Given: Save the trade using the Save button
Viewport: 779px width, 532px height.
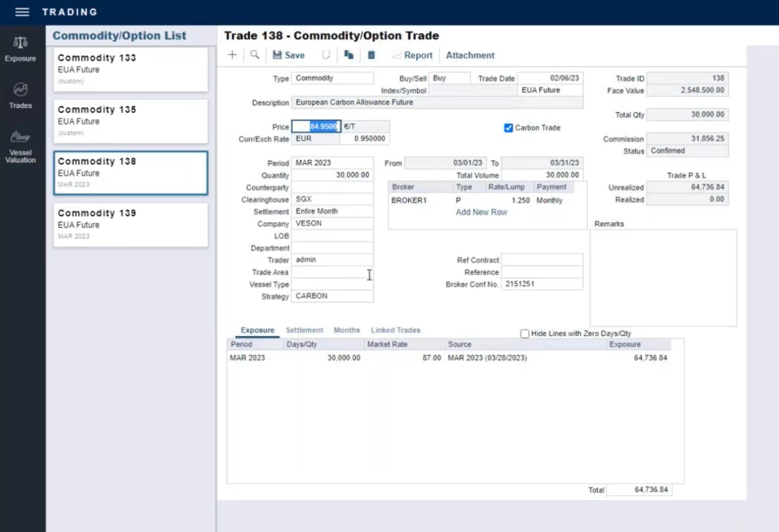Looking at the screenshot, I should pos(288,55).
